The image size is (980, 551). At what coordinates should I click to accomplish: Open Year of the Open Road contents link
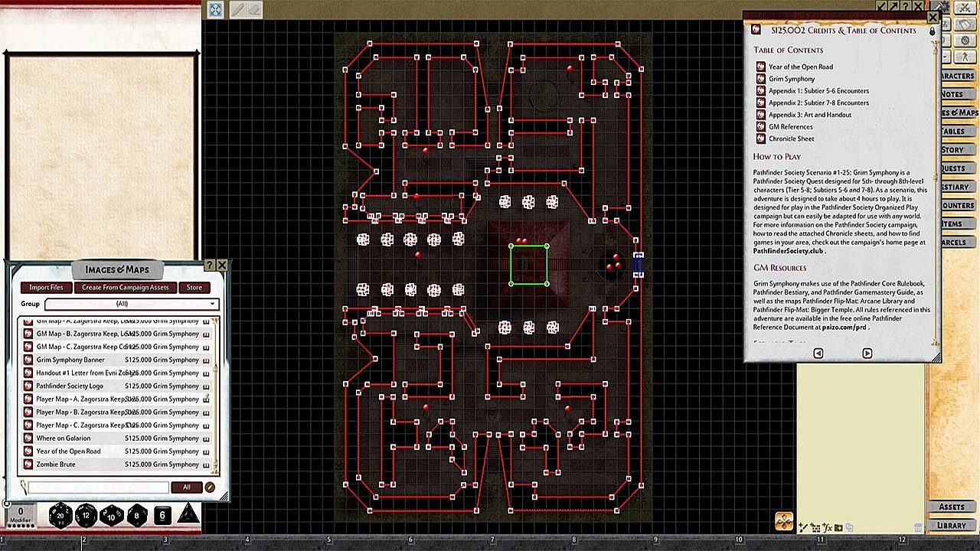click(x=801, y=67)
